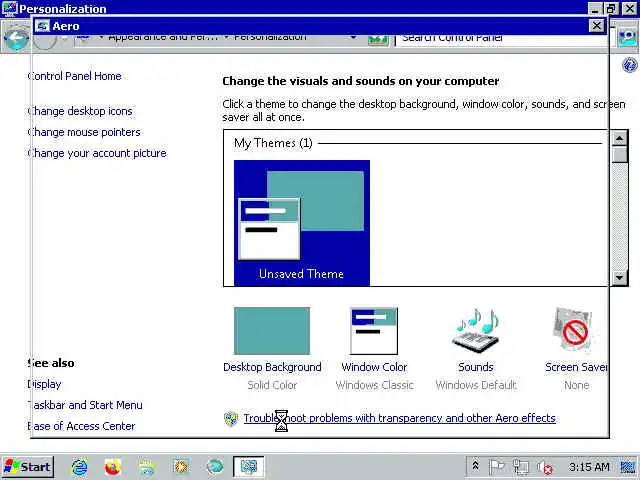Restore down the Personalization window
The height and width of the screenshot is (480, 640).
tap(611, 8)
